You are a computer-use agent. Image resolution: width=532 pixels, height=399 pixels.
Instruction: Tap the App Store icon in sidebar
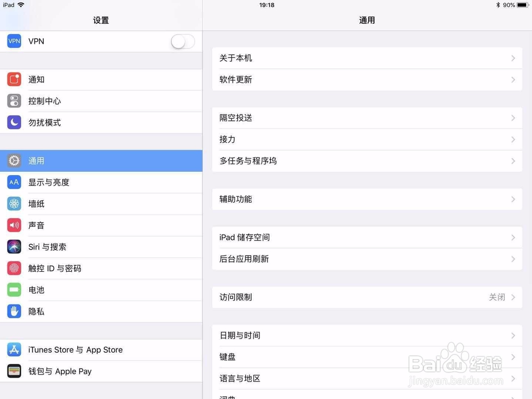(x=14, y=350)
